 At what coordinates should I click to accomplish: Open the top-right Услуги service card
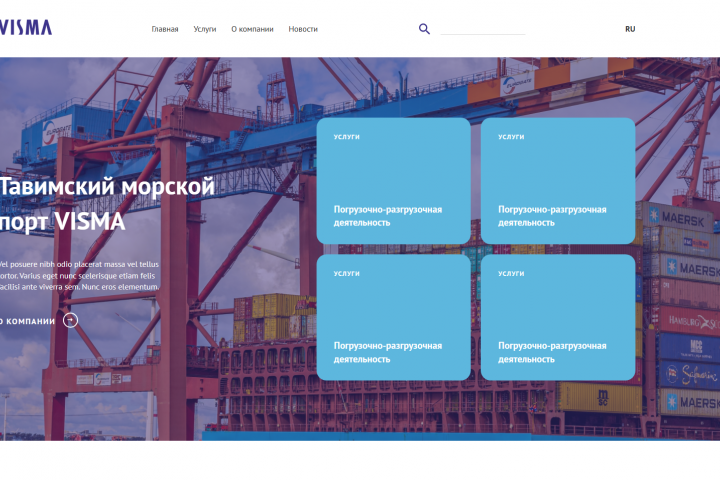pos(558,181)
